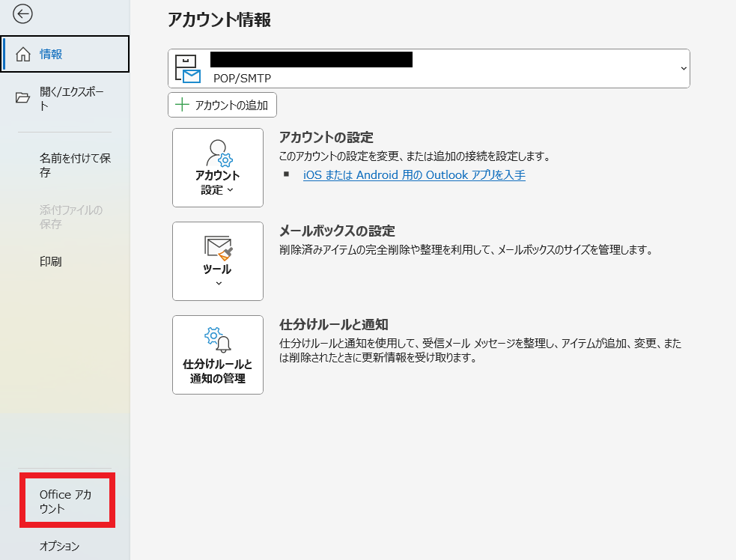Open the iOS または Android 用 Outlook link

pos(414,175)
